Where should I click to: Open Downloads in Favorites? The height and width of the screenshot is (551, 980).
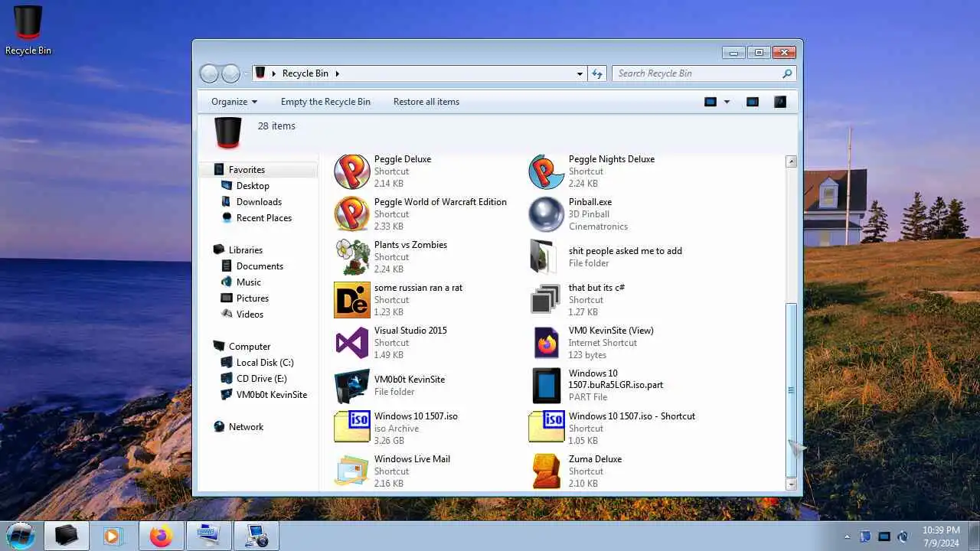(251, 202)
